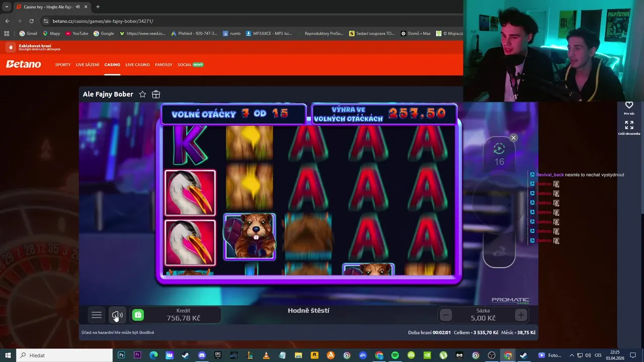Open the Gmail bookmark
This screenshot has width=644, height=362.
click(x=28, y=34)
